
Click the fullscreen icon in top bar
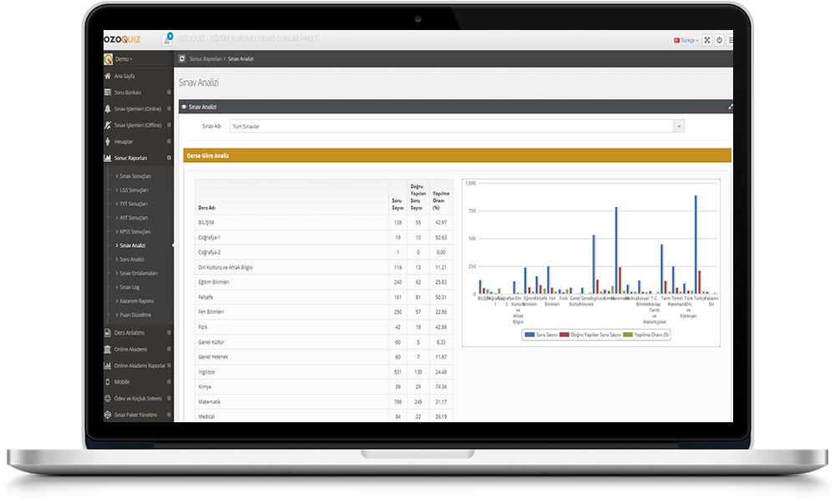pos(707,40)
